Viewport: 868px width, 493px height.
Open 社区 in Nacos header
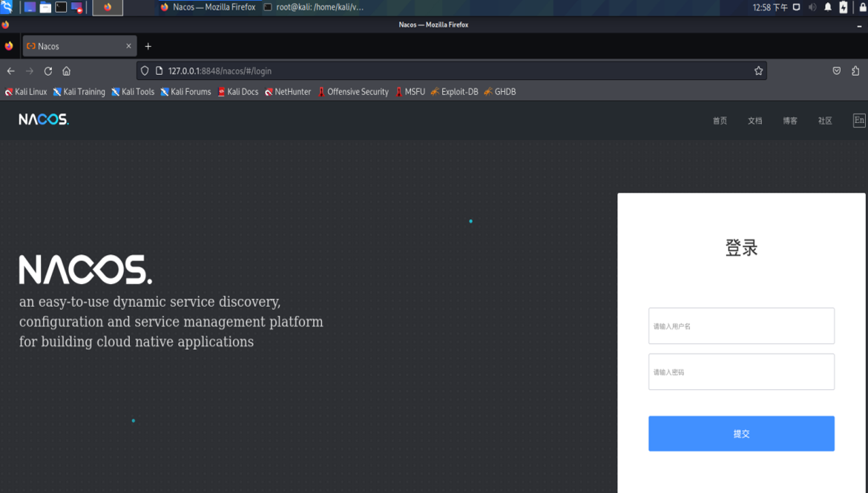(x=825, y=121)
